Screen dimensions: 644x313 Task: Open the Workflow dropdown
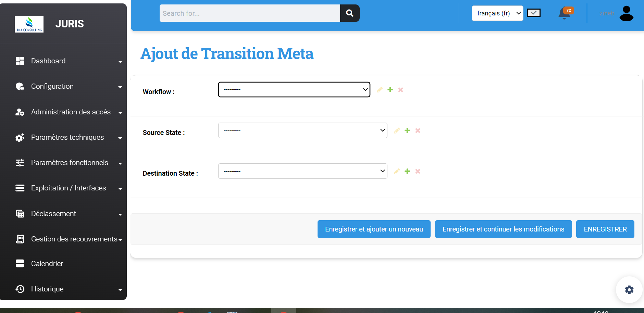[x=294, y=90]
